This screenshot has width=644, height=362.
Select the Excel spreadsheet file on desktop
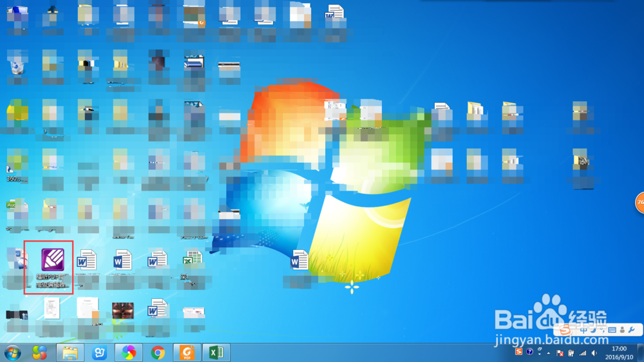point(193,260)
